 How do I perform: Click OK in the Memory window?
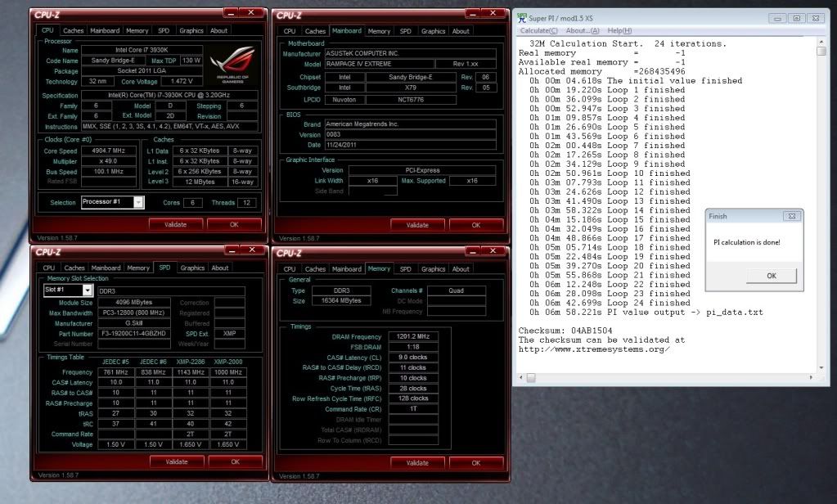[x=475, y=462]
